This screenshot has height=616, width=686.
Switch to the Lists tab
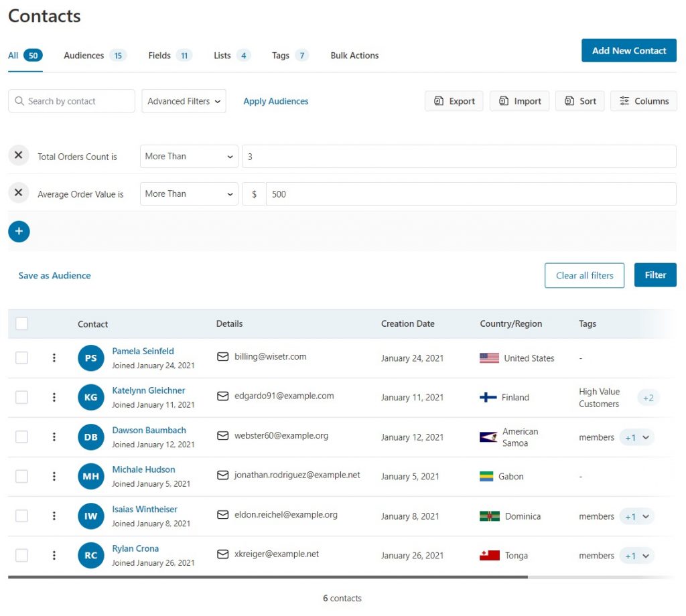pyautogui.click(x=232, y=56)
